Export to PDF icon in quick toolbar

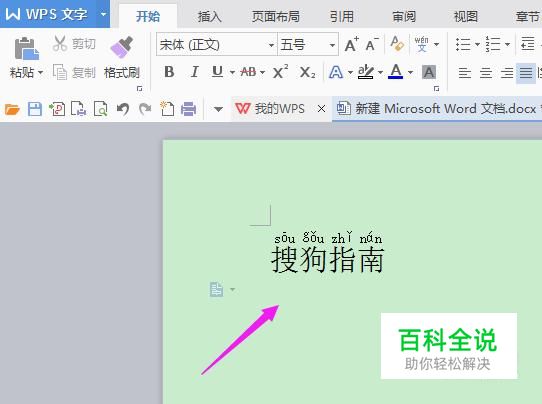(57, 109)
